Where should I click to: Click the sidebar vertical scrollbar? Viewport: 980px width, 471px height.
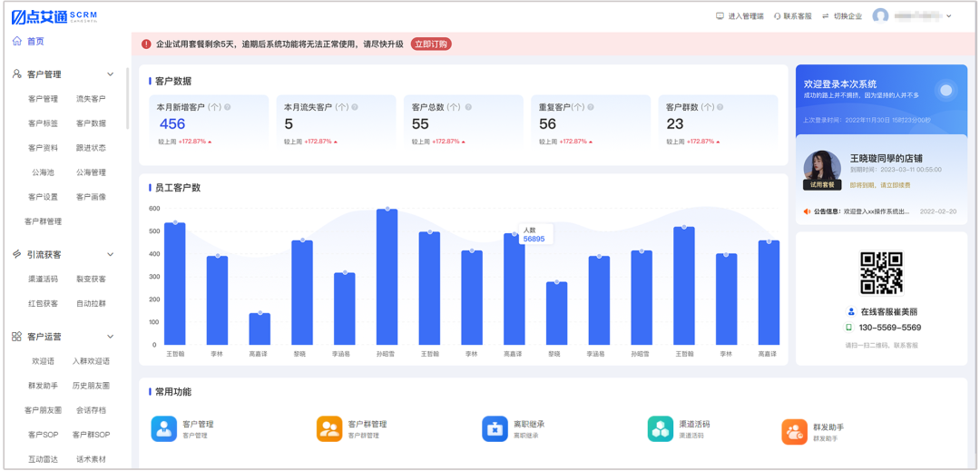[128, 99]
